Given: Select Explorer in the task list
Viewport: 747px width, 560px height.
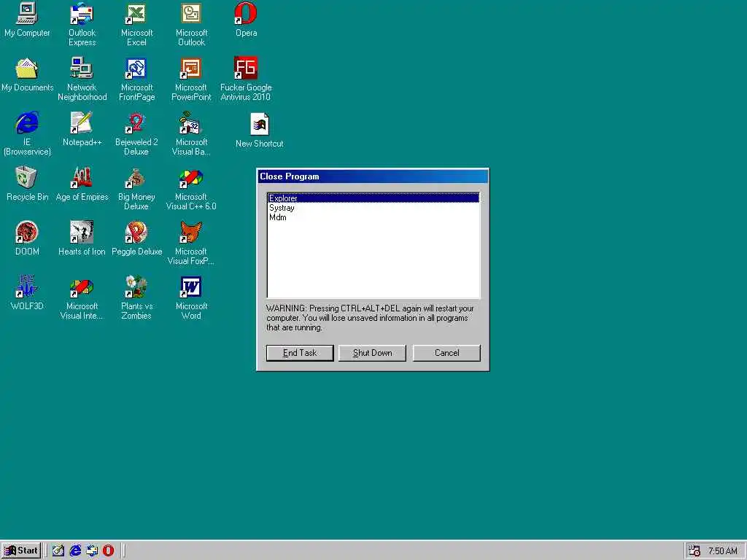Looking at the screenshot, I should pyautogui.click(x=373, y=198).
